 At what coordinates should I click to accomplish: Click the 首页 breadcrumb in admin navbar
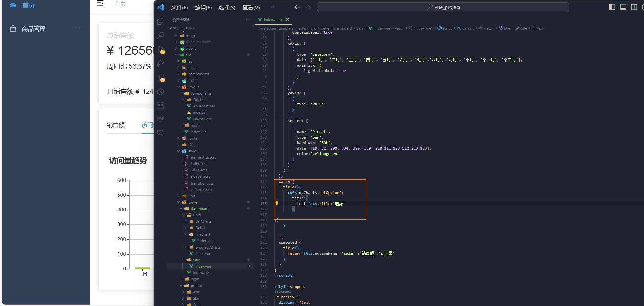point(120,3)
